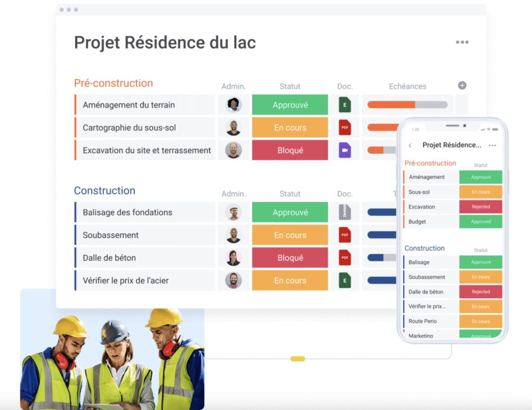This screenshot has width=532, height=410.
Task: Add a new column with plus icon
Action: [462, 86]
